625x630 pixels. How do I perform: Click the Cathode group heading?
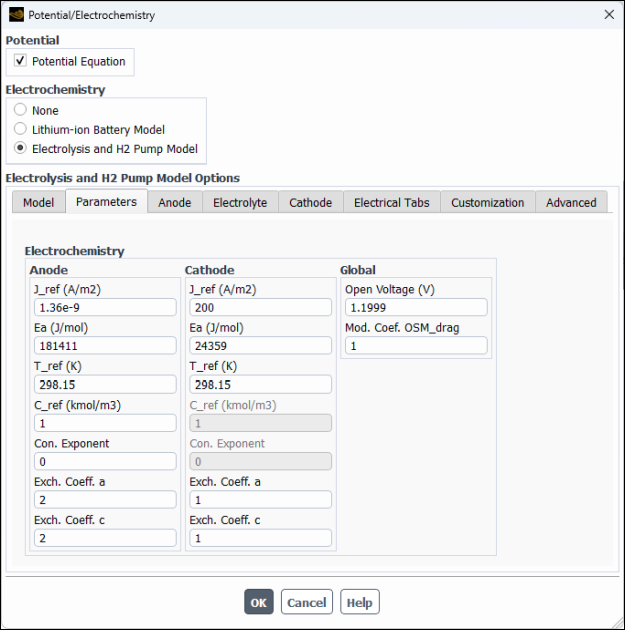209,270
